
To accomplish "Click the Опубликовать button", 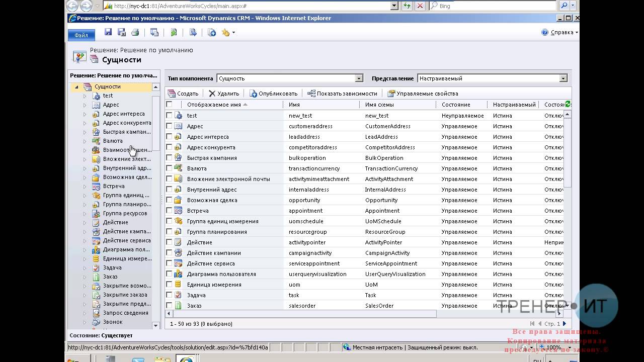I will pos(274,94).
